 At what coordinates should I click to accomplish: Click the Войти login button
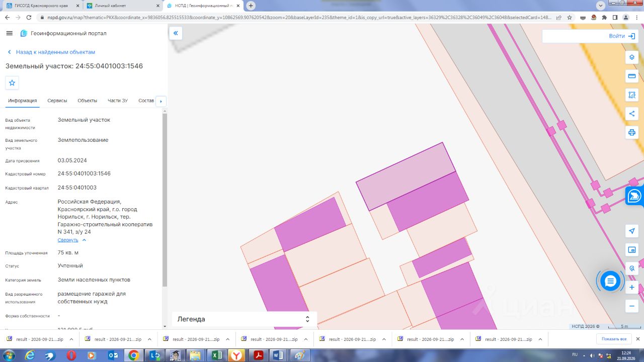coord(622,36)
